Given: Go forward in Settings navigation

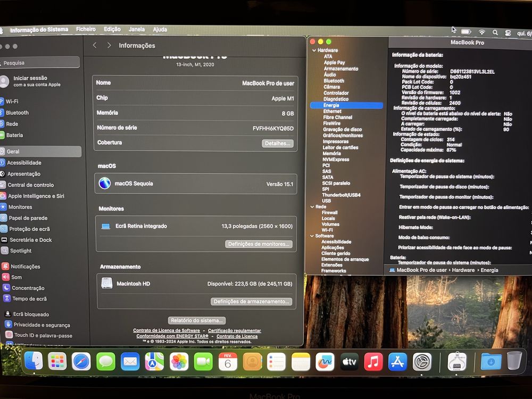Looking at the screenshot, I should [109, 45].
